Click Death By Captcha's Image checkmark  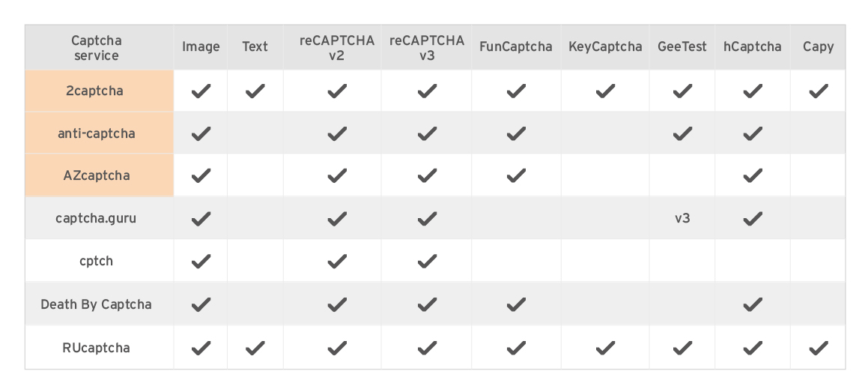[x=201, y=304]
